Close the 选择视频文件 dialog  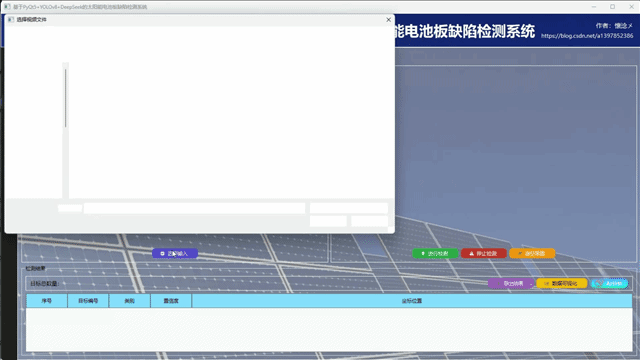pyautogui.click(x=388, y=20)
